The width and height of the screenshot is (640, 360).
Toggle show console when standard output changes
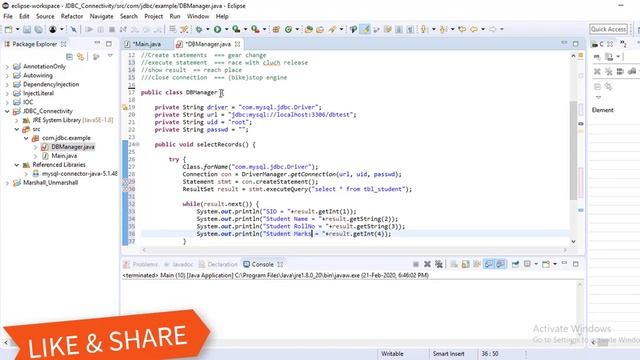click(489, 264)
